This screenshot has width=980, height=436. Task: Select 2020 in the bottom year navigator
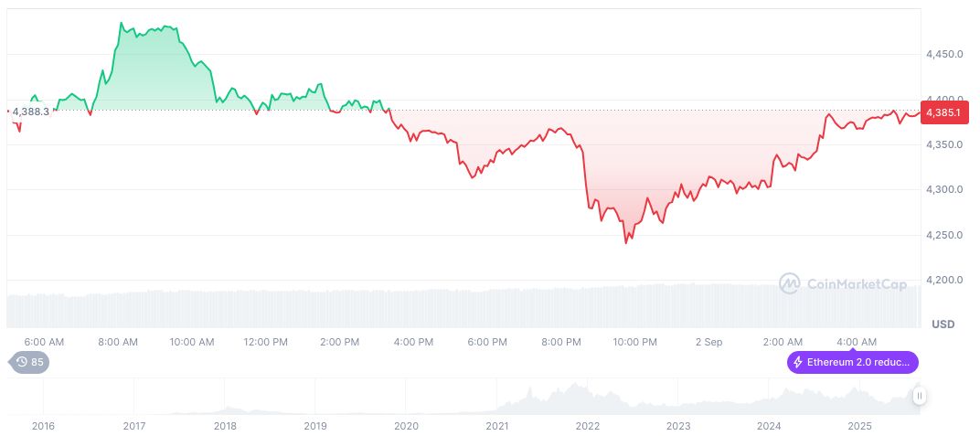click(406, 425)
